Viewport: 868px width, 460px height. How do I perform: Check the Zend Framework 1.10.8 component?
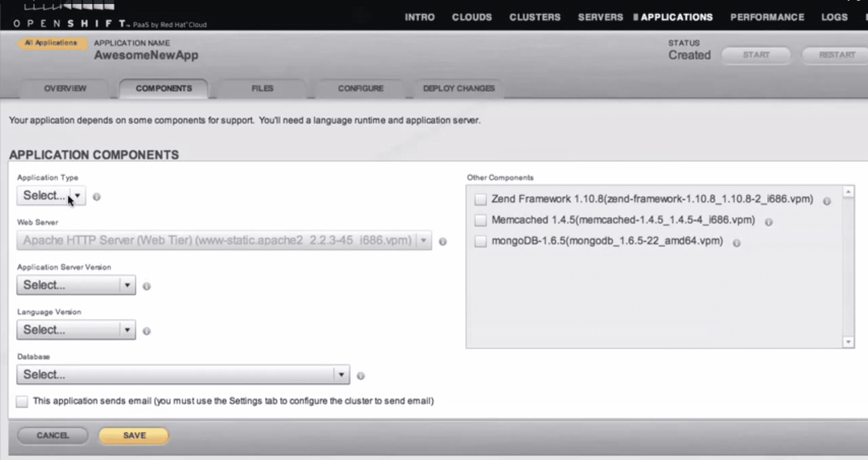[481, 199]
